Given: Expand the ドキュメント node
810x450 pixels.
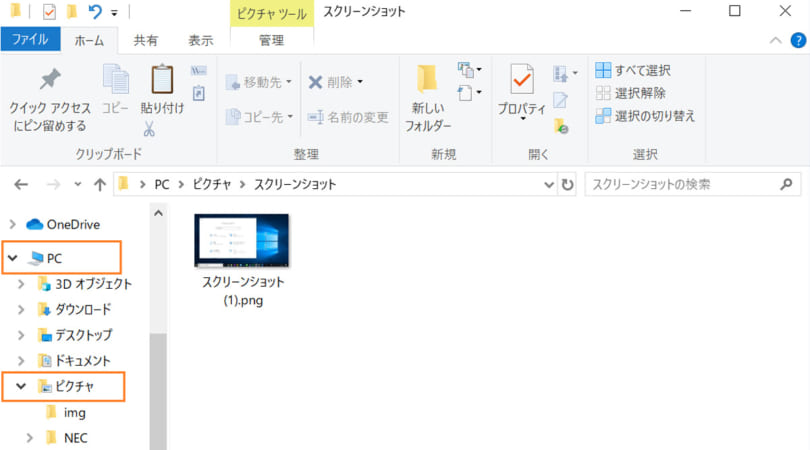Looking at the screenshot, I should (21, 361).
